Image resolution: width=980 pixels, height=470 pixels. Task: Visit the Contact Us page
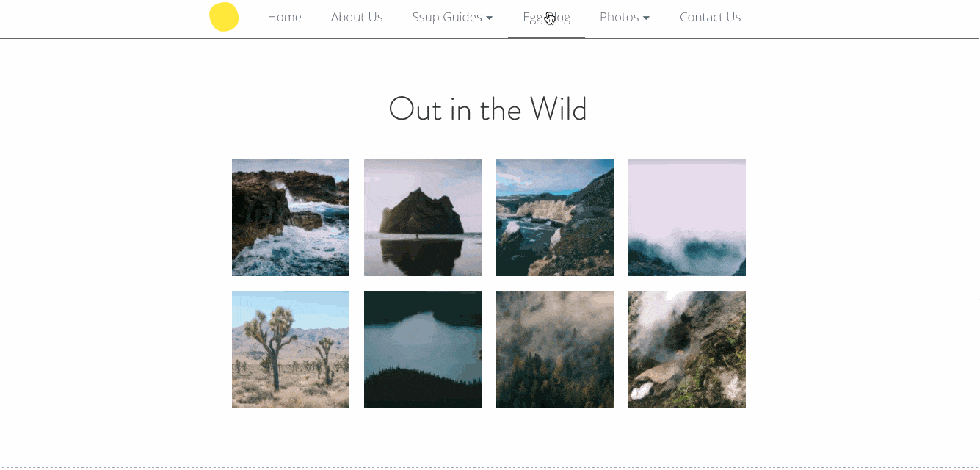[x=710, y=17]
